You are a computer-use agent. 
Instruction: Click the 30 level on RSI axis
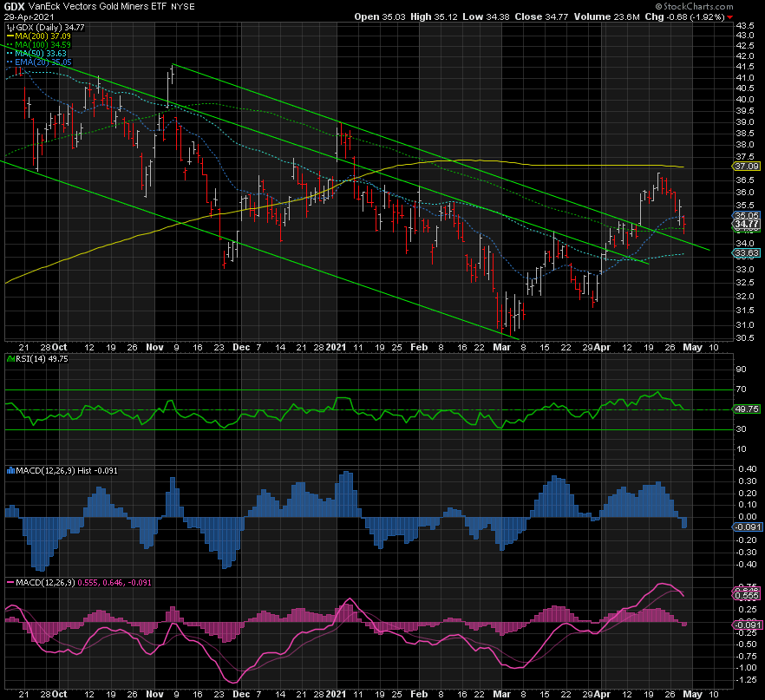[x=741, y=429]
